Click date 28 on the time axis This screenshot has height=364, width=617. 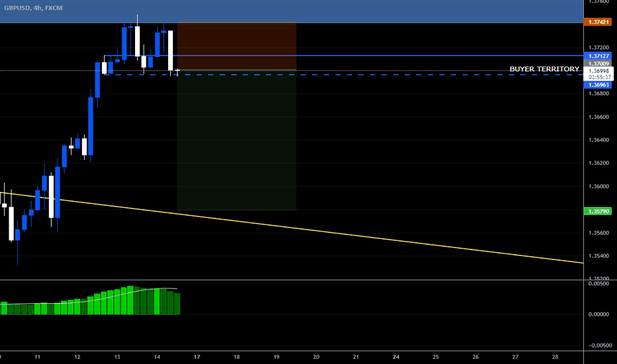pos(555,357)
